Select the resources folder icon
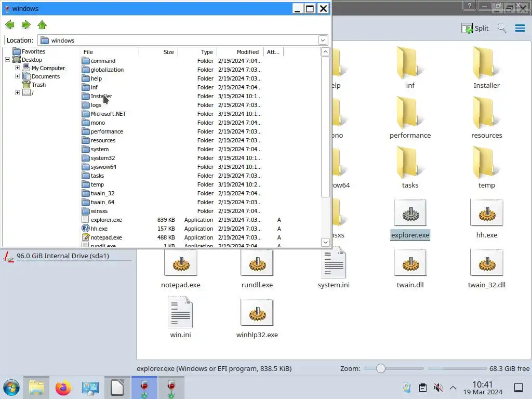Screen dimensions: 532x399 click(x=486, y=118)
